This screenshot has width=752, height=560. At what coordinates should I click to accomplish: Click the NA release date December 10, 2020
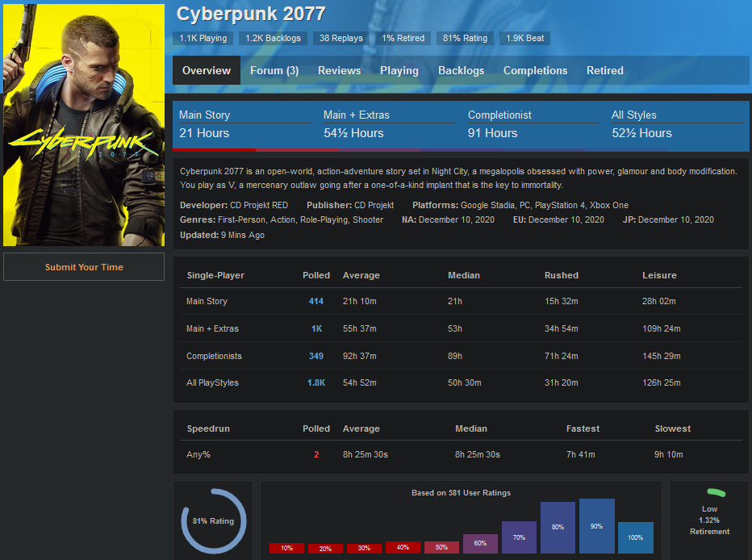456,219
